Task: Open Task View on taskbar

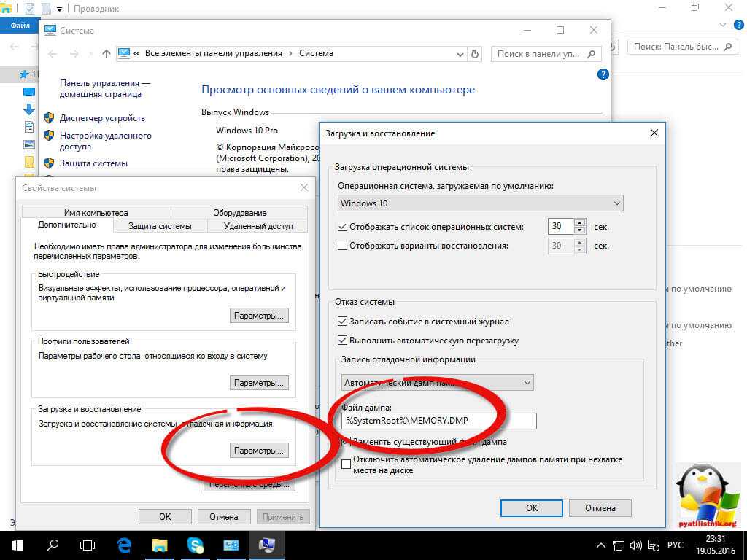Action: [88, 544]
